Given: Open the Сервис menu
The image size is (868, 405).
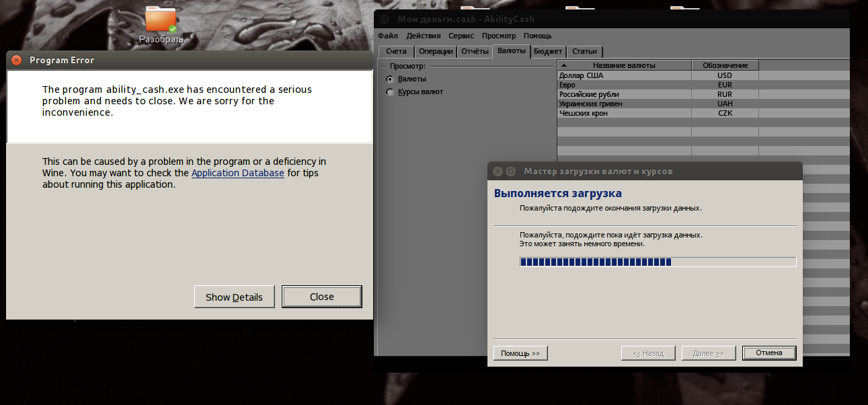Looking at the screenshot, I should tap(461, 36).
